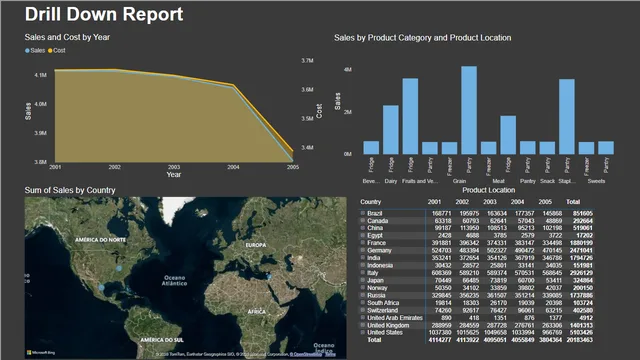Image resolution: width=640 pixels, height=360 pixels.
Task: Click the map bubble over Mexico
Action: [101, 287]
